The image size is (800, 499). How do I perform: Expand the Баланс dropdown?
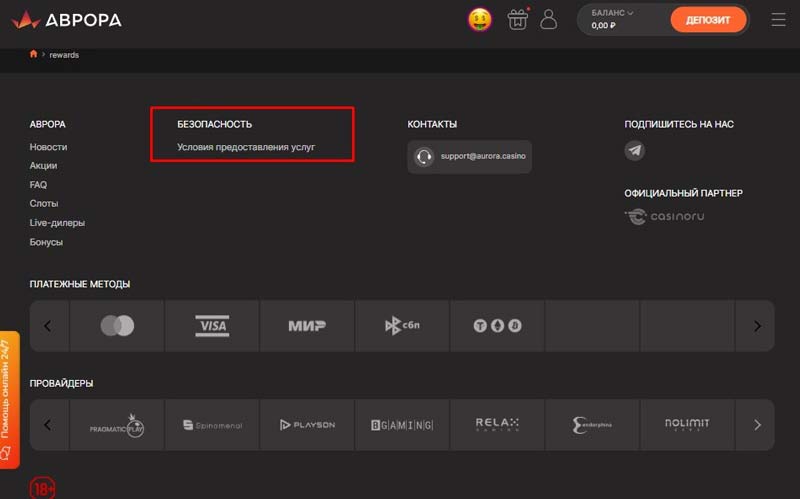pyautogui.click(x=613, y=13)
